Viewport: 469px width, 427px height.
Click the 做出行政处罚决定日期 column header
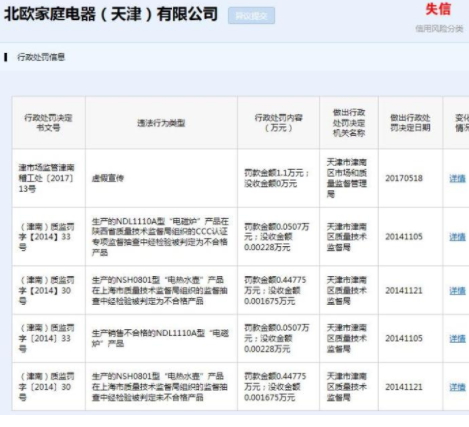(410, 123)
